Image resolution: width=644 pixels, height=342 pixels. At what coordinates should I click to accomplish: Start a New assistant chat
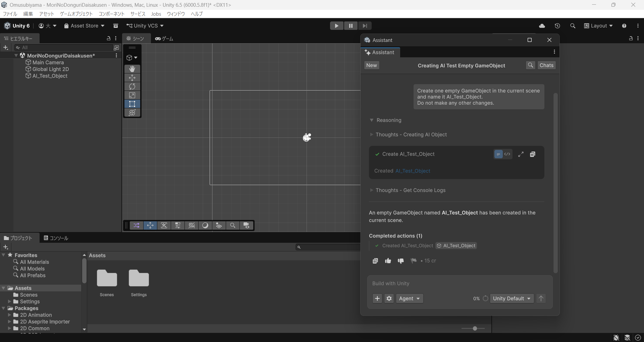click(x=372, y=65)
